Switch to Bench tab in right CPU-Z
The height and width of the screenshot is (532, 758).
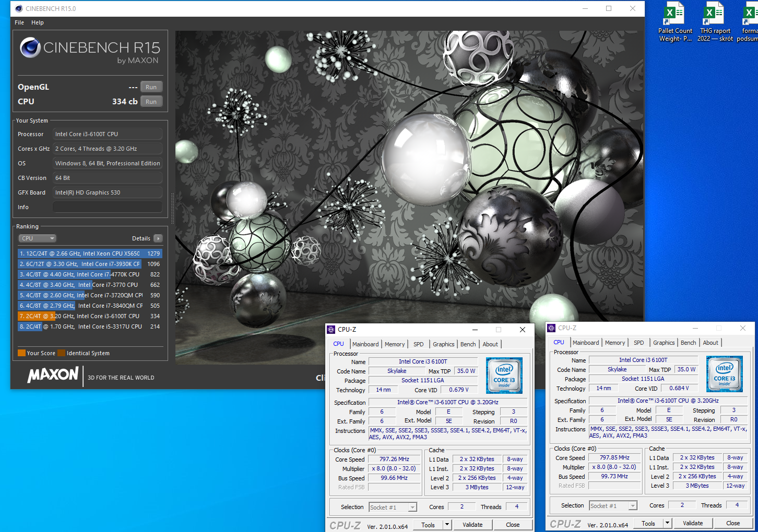tap(689, 343)
